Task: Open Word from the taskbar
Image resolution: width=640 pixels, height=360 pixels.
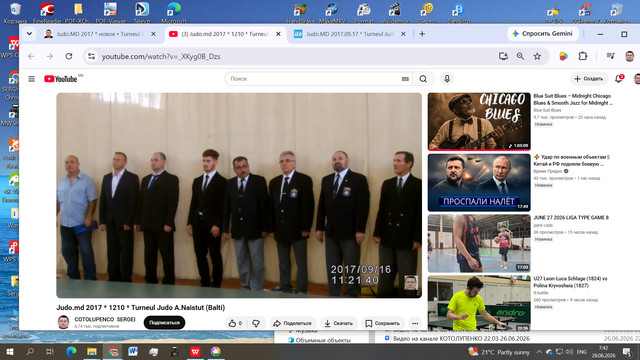Action: pos(133,351)
